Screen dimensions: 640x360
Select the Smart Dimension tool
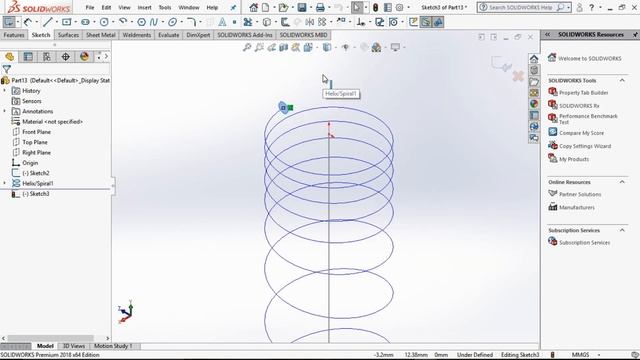(x=27, y=22)
